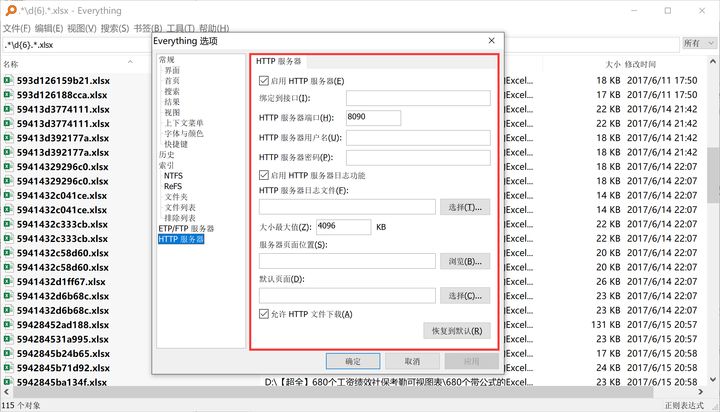Click the 115 个对象 status bar text
This screenshot has height=412, width=720.
(21, 405)
